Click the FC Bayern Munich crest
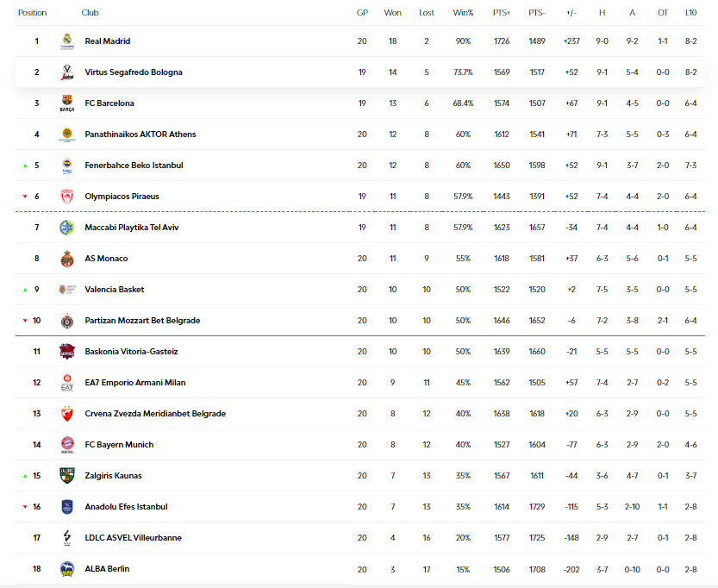718x588 pixels. (x=67, y=444)
